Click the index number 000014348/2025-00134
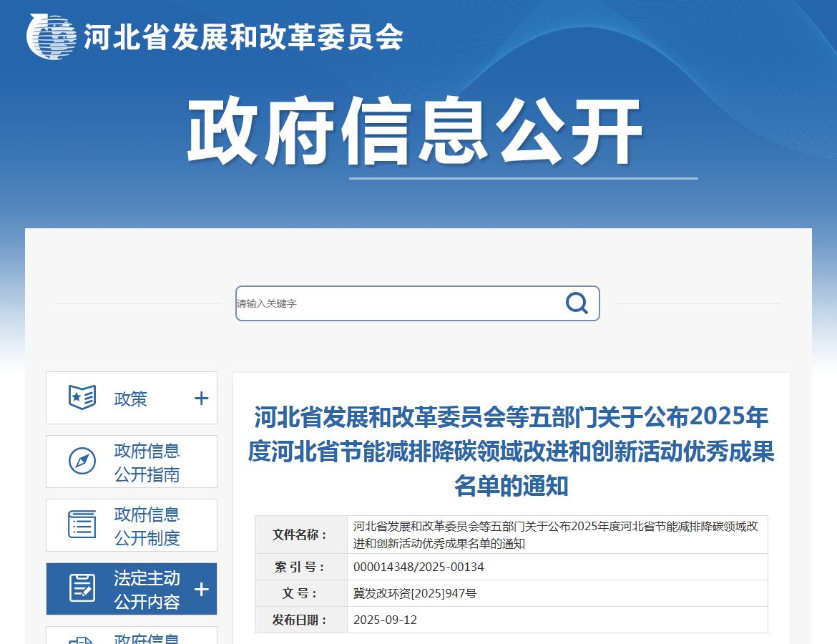The image size is (837, 644). [418, 567]
